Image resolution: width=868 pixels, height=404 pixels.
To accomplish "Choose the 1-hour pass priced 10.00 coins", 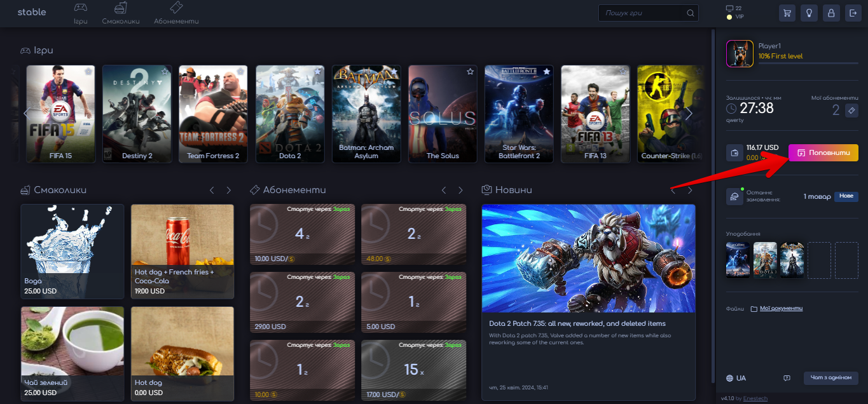I will 303,370.
